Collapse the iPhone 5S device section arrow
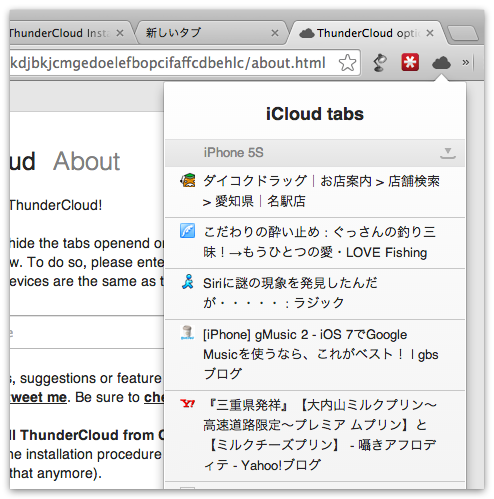 [x=448, y=153]
